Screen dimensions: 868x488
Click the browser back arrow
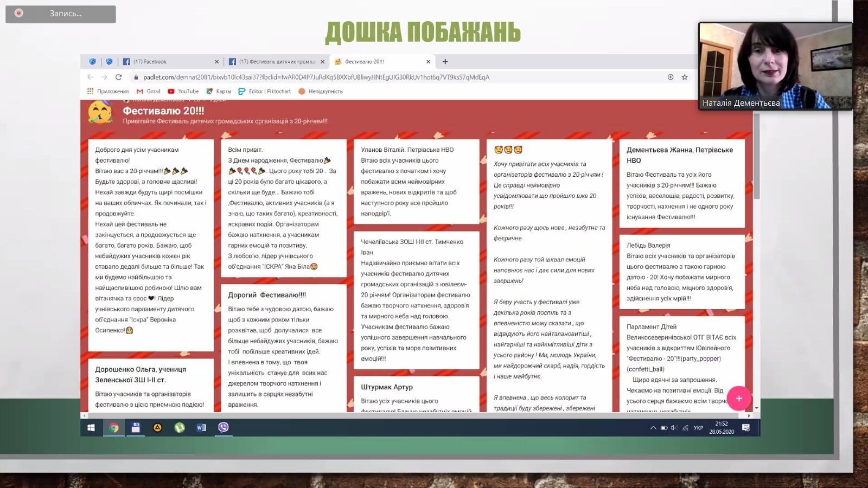(x=91, y=77)
